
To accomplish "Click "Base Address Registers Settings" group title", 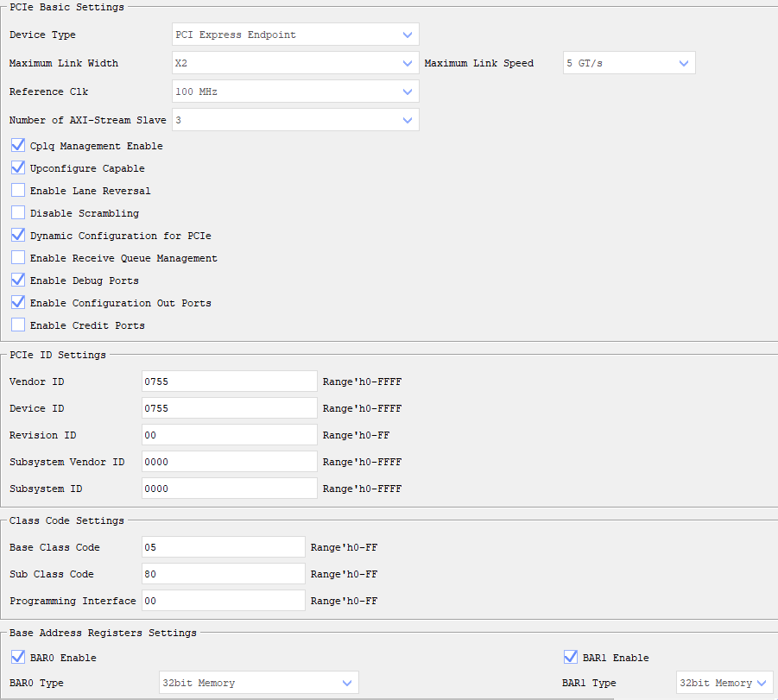I will coord(103,633).
